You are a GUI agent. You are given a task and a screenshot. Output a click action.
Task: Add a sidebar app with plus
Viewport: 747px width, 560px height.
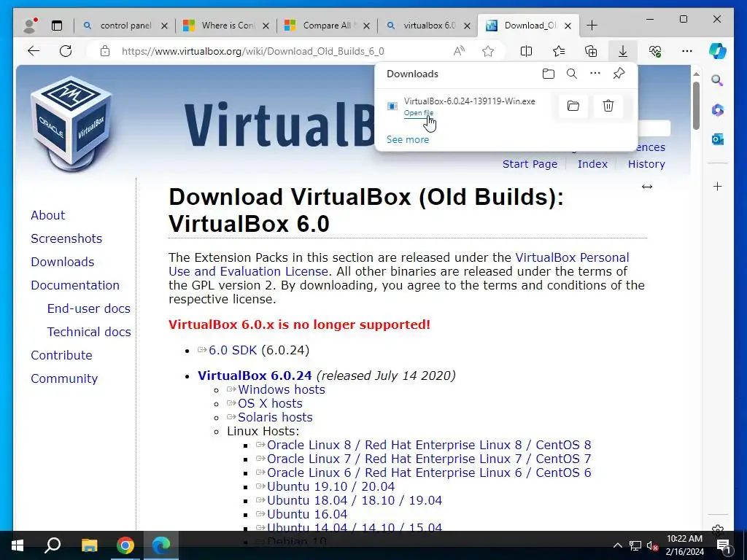pyautogui.click(x=718, y=186)
